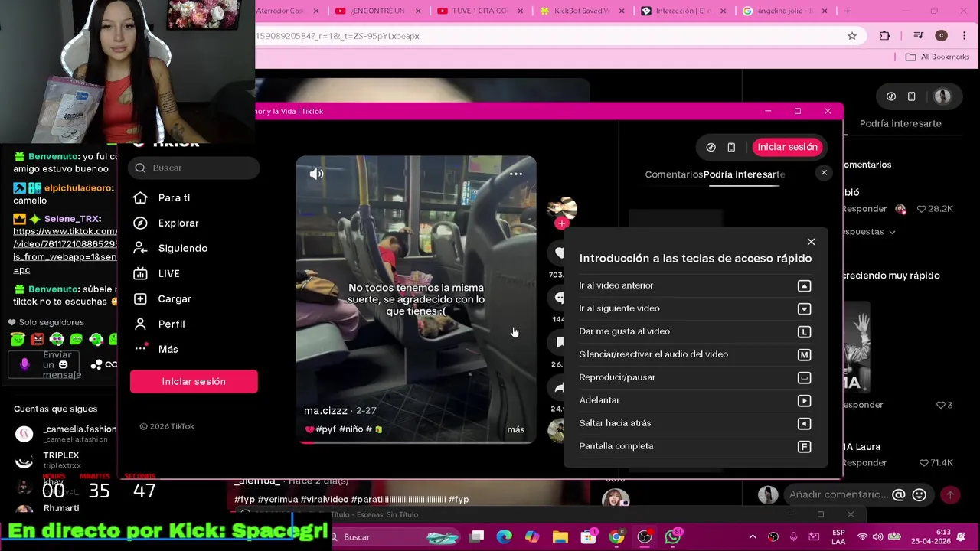Like the comment with 28.2K likes
This screenshot has width=980, height=551.
pos(922,209)
